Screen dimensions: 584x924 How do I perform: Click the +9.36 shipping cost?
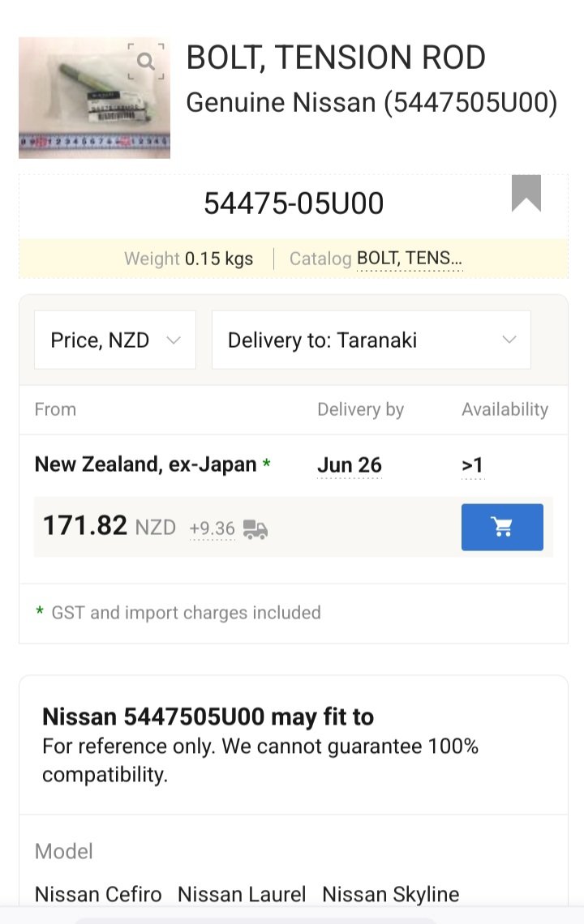[x=213, y=528]
